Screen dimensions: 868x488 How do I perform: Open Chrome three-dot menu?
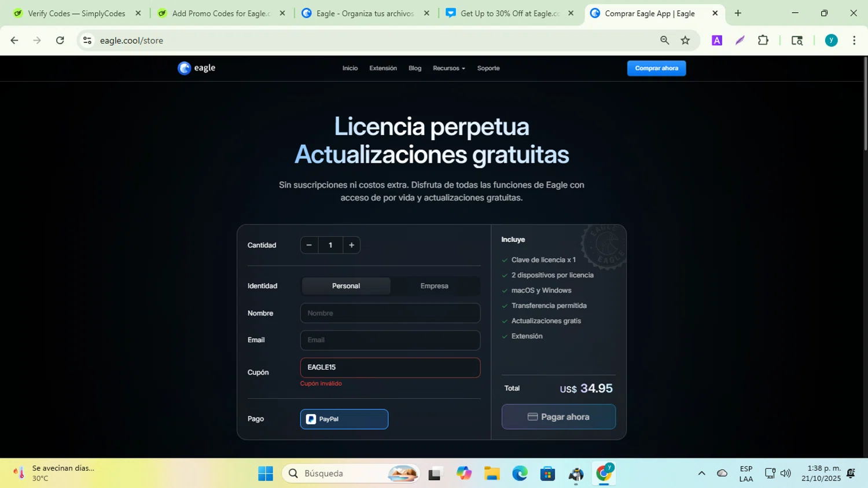(854, 41)
